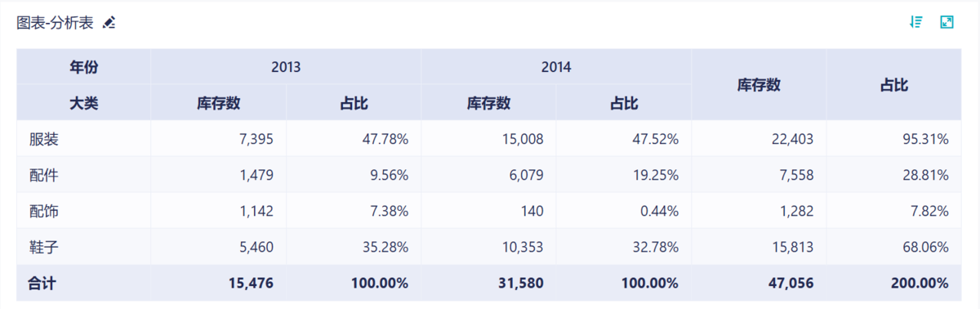Select the 鞋子 row label
The image size is (980, 309).
pyautogui.click(x=44, y=247)
